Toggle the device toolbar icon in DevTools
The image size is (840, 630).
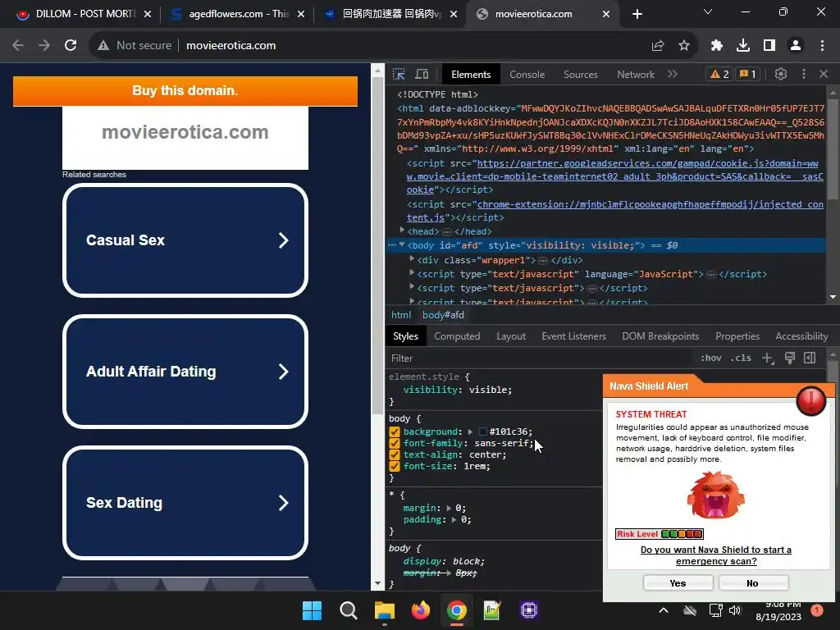click(x=422, y=74)
